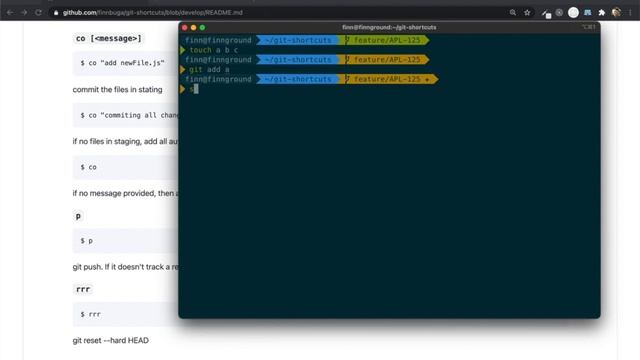Click the 'p' heading
The width and height of the screenshot is (640, 360).
click(78, 216)
